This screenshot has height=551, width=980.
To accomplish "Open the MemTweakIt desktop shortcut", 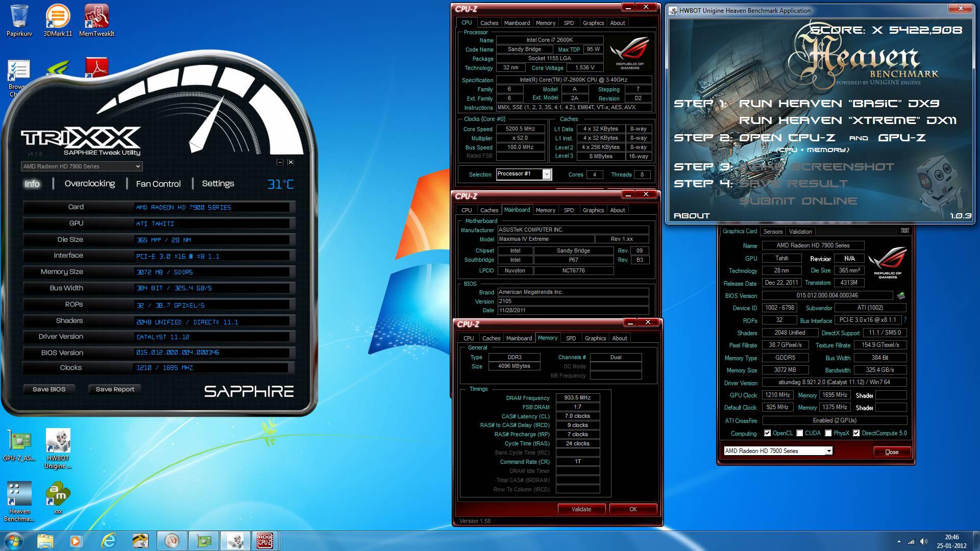I will 96,20.
